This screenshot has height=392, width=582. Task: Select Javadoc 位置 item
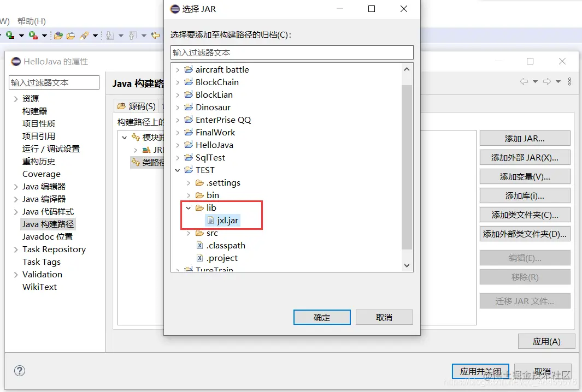48,237
